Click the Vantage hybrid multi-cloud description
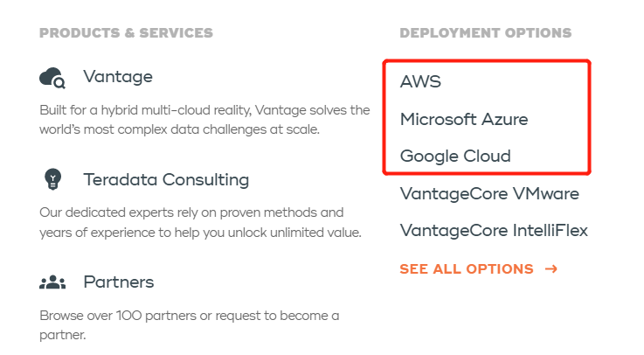Viewport: 644px width, 355px height. point(204,120)
